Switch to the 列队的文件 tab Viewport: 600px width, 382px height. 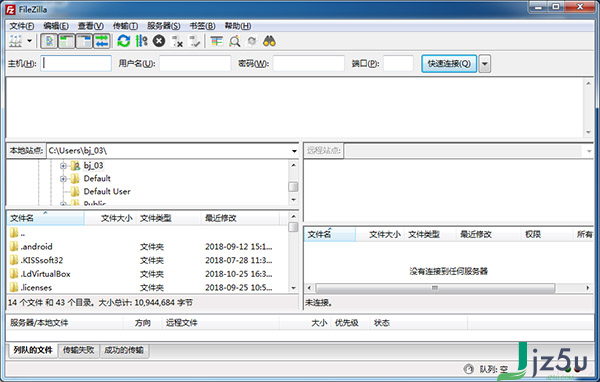tap(33, 350)
